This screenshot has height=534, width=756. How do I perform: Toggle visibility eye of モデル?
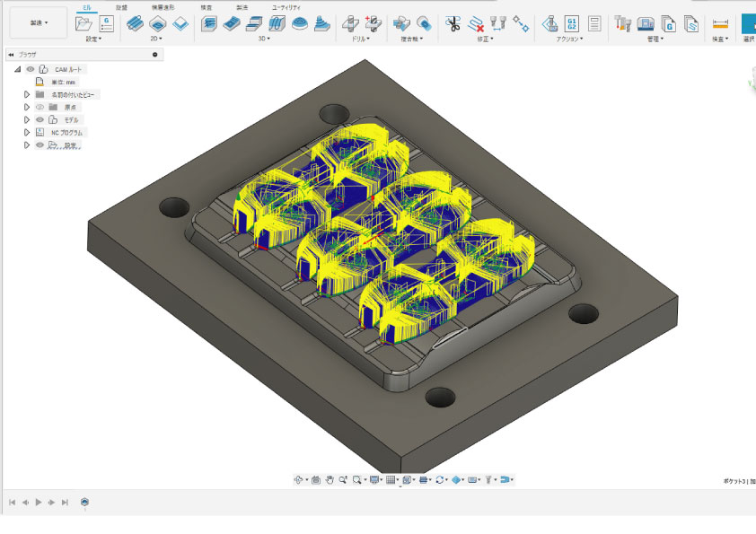(40, 119)
